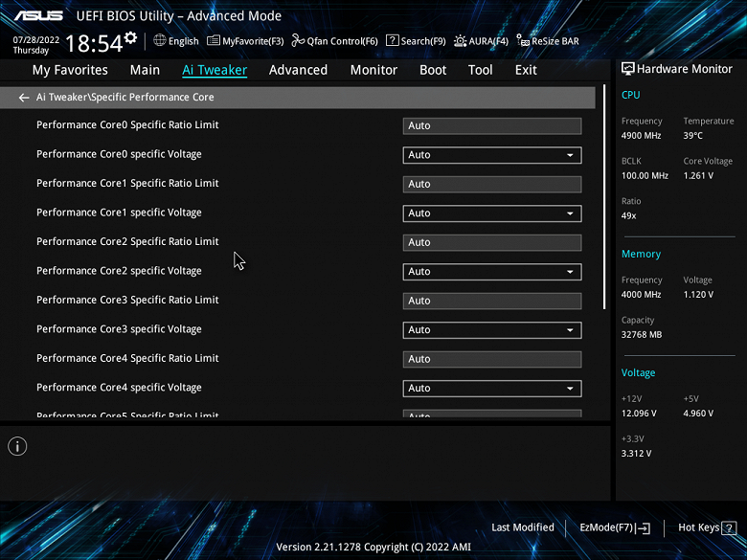Click memory frequency 4000 MHz value
Image resolution: width=747 pixels, height=560 pixels.
[x=641, y=295]
